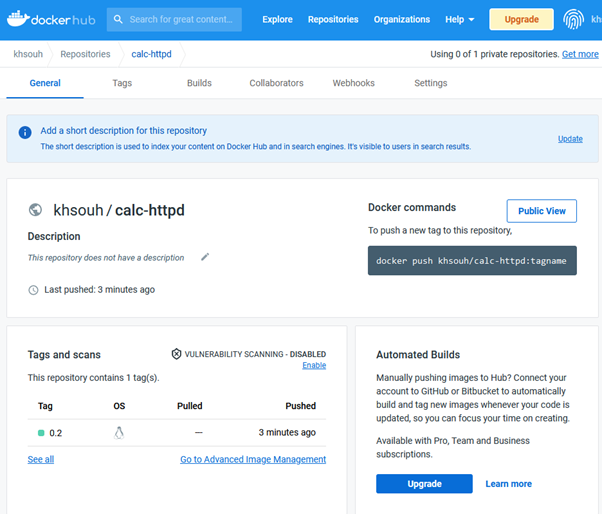The width and height of the screenshot is (602, 514).
Task: Edit description using the pencil icon
Action: tap(205, 257)
